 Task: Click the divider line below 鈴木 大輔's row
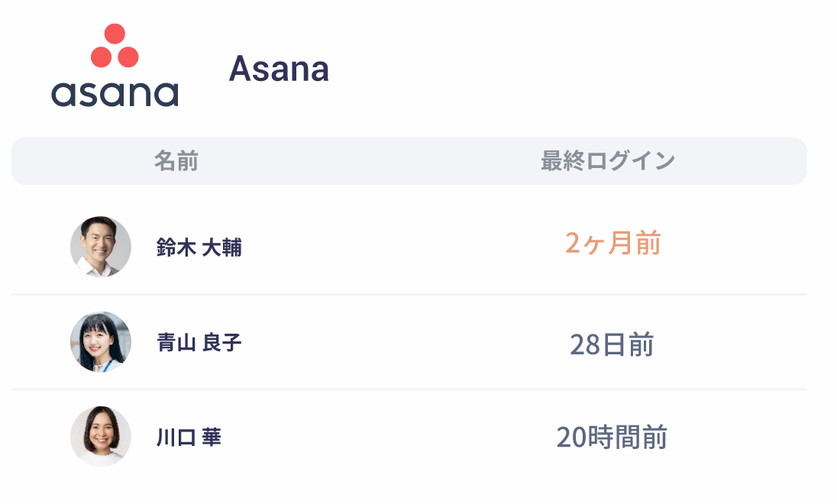pos(409,294)
